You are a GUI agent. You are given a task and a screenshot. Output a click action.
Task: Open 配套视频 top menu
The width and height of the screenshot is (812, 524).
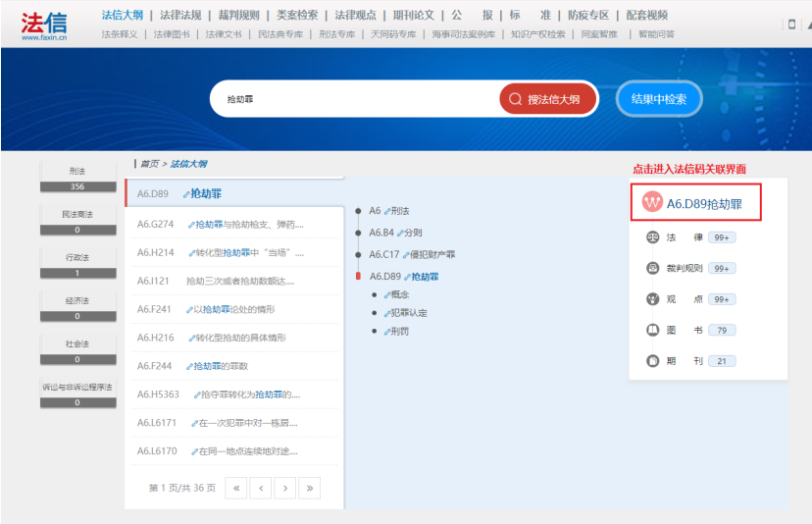[647, 15]
